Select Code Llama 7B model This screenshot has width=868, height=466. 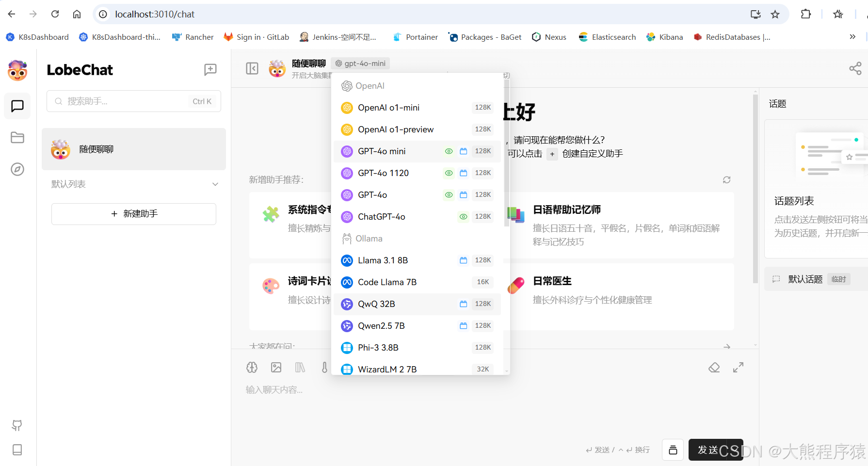pos(417,282)
